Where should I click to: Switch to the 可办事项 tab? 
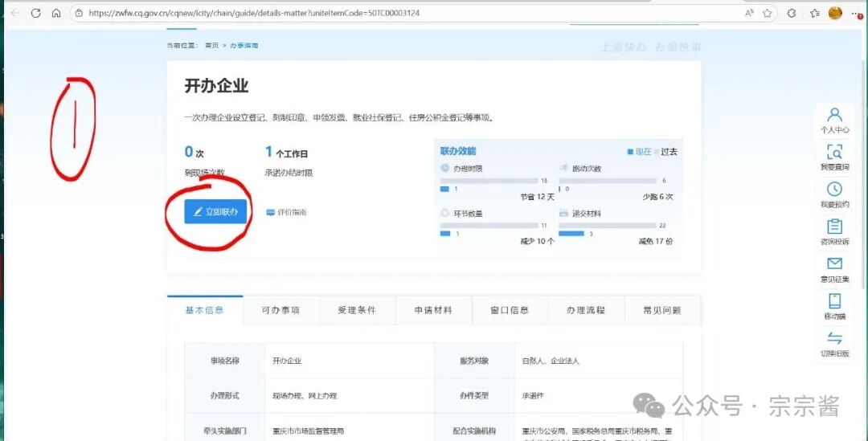click(x=280, y=310)
